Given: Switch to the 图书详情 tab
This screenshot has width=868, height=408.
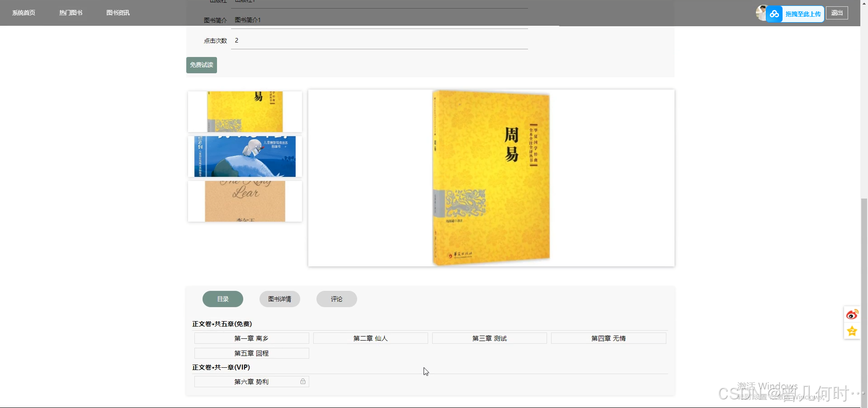Looking at the screenshot, I should click(280, 299).
